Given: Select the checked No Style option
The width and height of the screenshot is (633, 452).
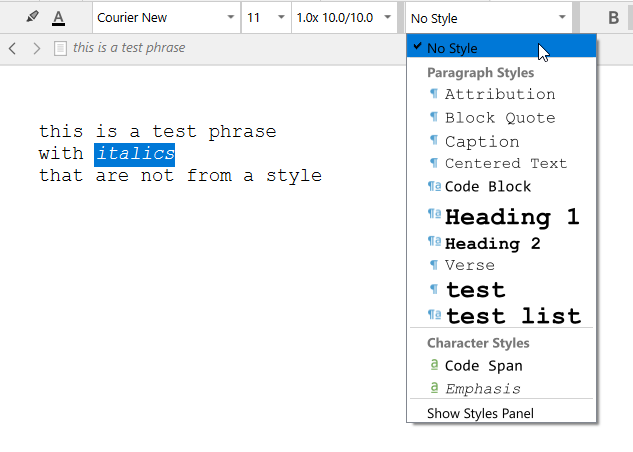Looking at the screenshot, I should (x=452, y=48).
